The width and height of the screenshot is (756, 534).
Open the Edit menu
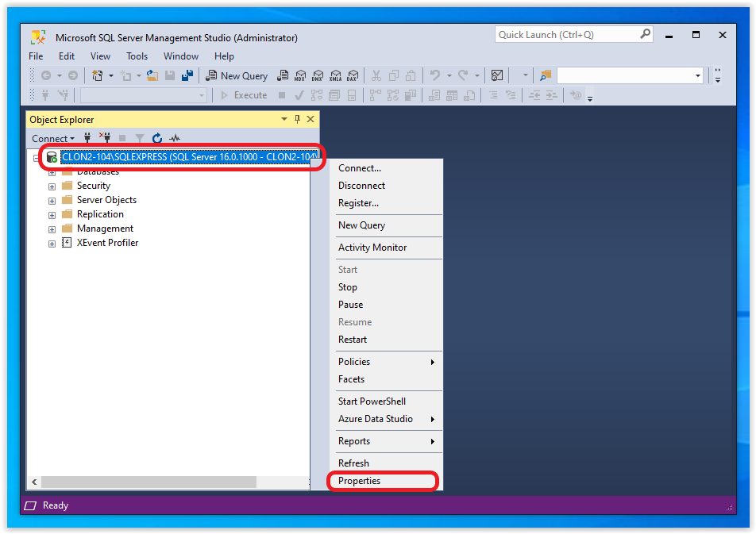(67, 56)
